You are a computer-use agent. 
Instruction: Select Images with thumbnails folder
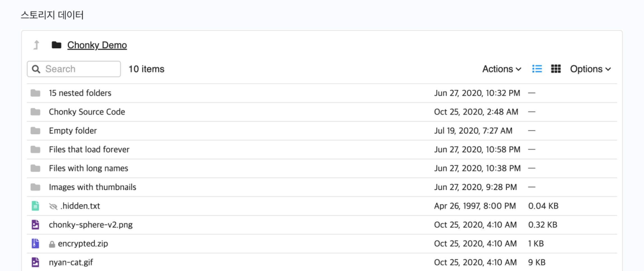pyautogui.click(x=92, y=187)
